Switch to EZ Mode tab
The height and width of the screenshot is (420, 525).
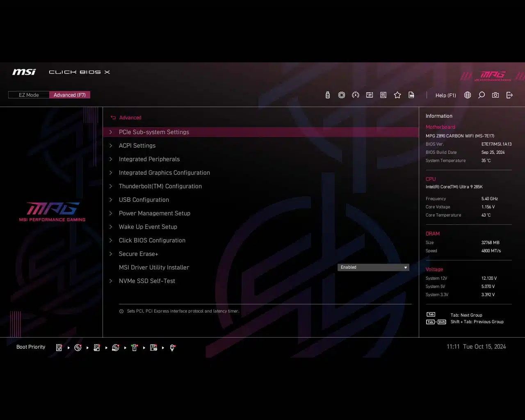(x=29, y=95)
